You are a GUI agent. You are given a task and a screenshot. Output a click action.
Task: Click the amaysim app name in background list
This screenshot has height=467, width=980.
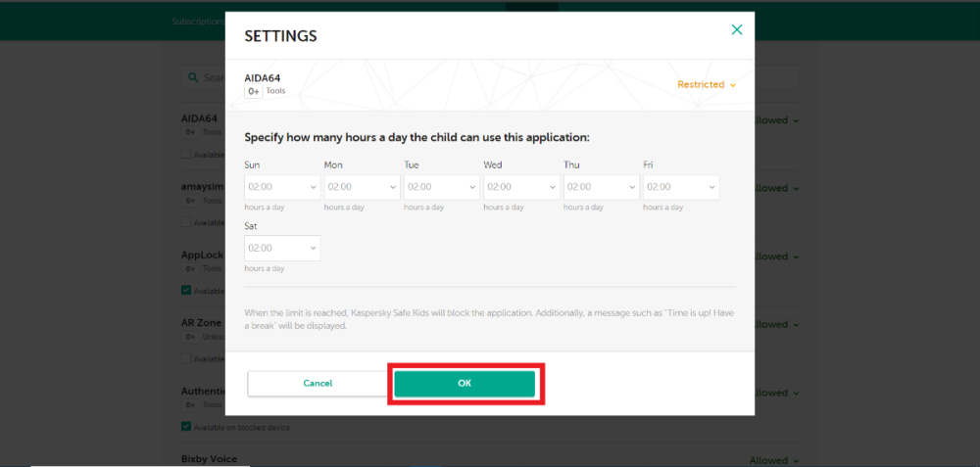point(201,187)
